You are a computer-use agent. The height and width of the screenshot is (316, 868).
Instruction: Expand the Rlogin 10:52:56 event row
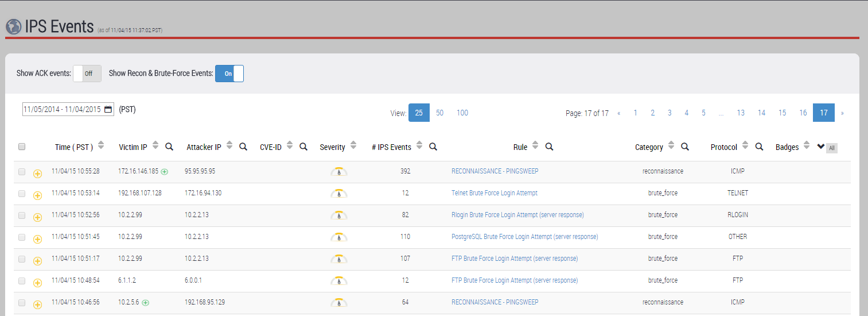coord(38,217)
